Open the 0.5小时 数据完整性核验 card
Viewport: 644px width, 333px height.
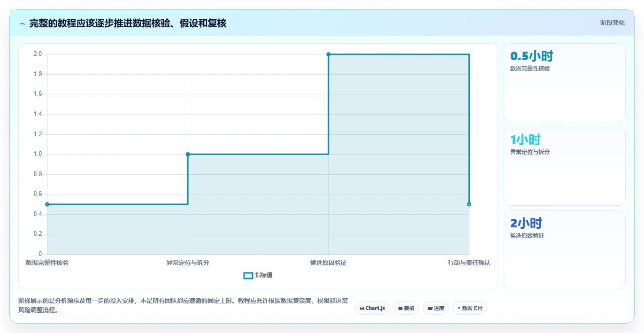(x=564, y=83)
